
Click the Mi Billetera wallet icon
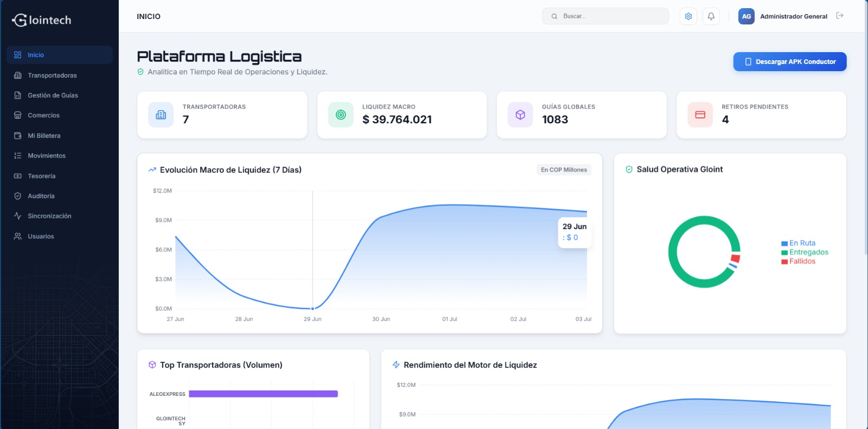17,136
